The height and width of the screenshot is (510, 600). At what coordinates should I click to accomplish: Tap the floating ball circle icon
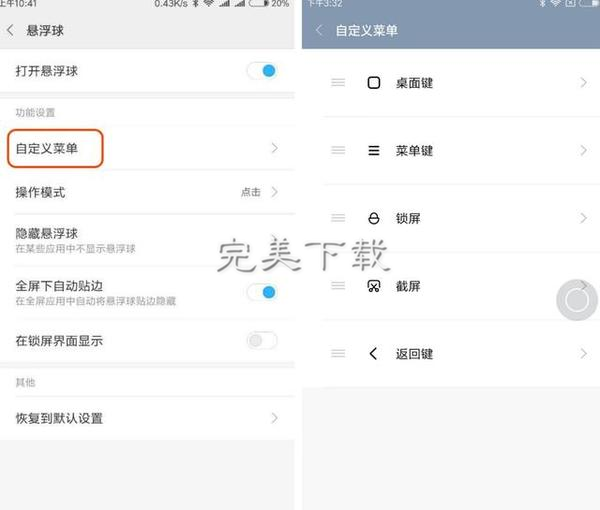tap(577, 300)
